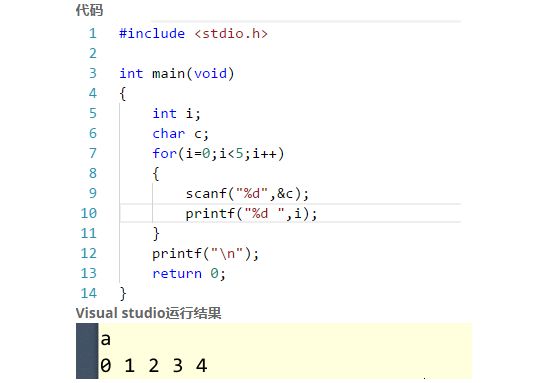This screenshot has width=549, height=383.
Task: Click the closing brace on line 11
Action: [x=156, y=234]
